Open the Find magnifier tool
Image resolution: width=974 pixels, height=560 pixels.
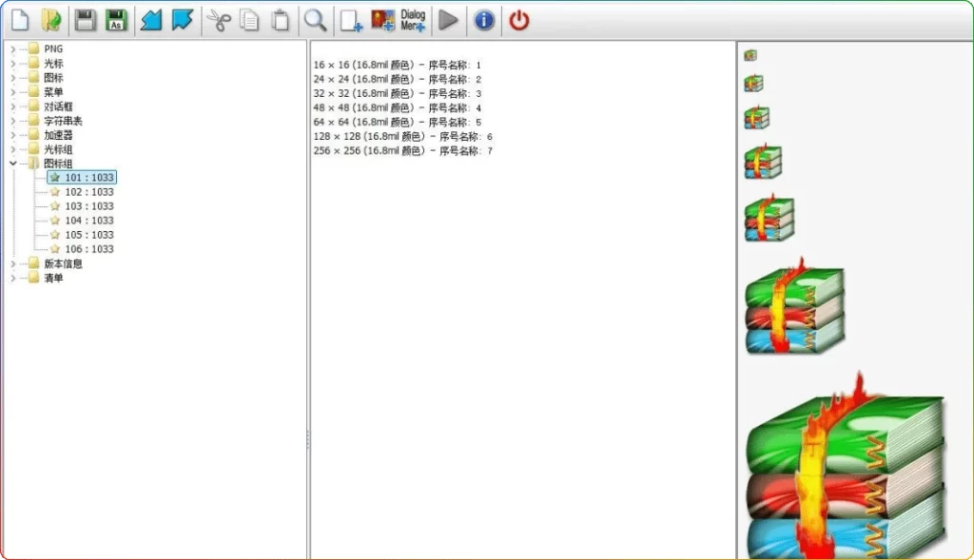tap(314, 20)
